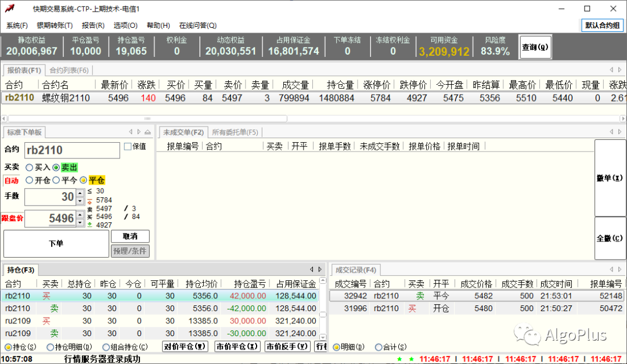Decrease 跟盘价 price with down stepper arrow
The height and width of the screenshot is (364, 627).
click(x=79, y=224)
